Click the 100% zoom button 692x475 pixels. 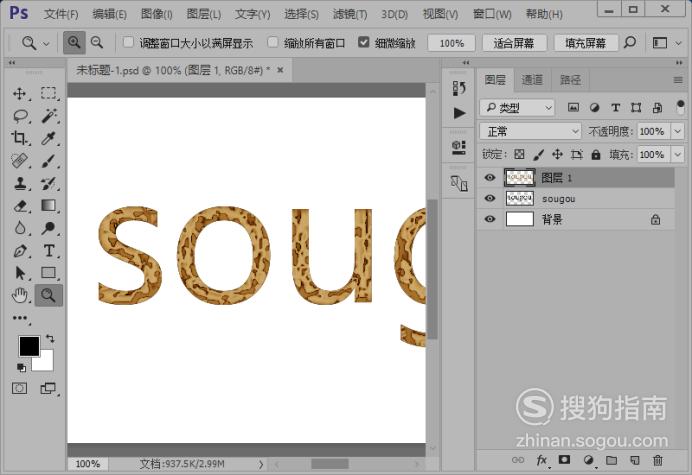(451, 43)
